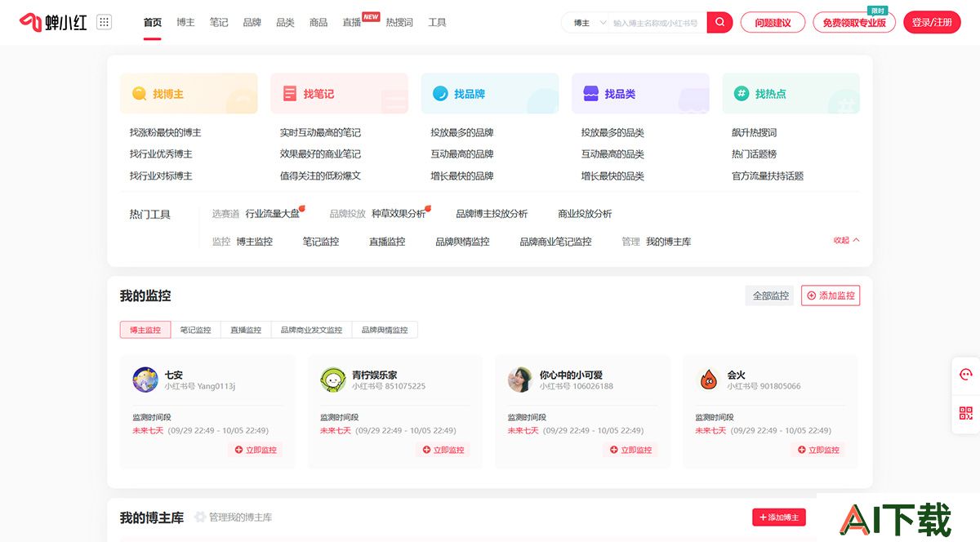Open 官方流量扶持话题 link
The height and width of the screenshot is (542, 980).
tap(768, 175)
